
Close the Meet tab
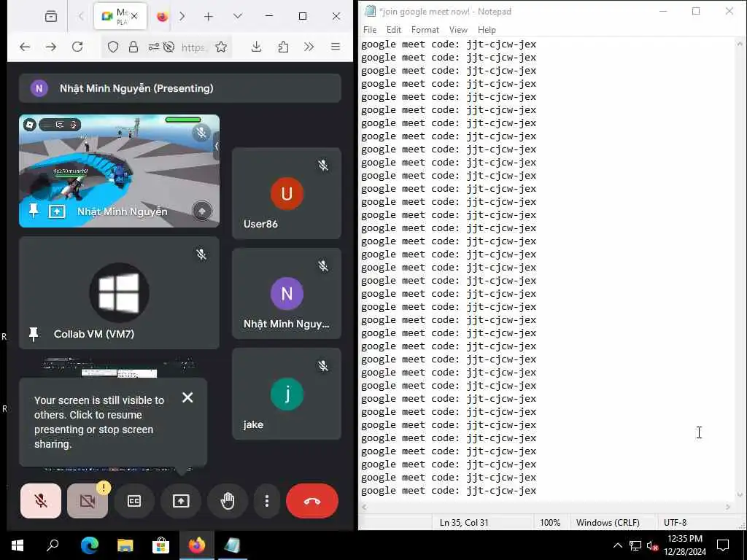(x=134, y=16)
